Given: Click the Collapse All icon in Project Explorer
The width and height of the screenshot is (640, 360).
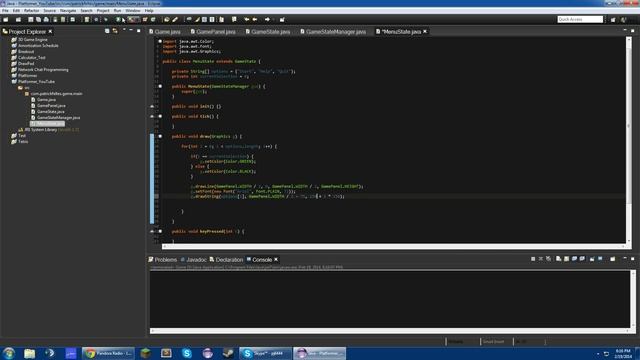Looking at the screenshot, I should tap(107, 31).
